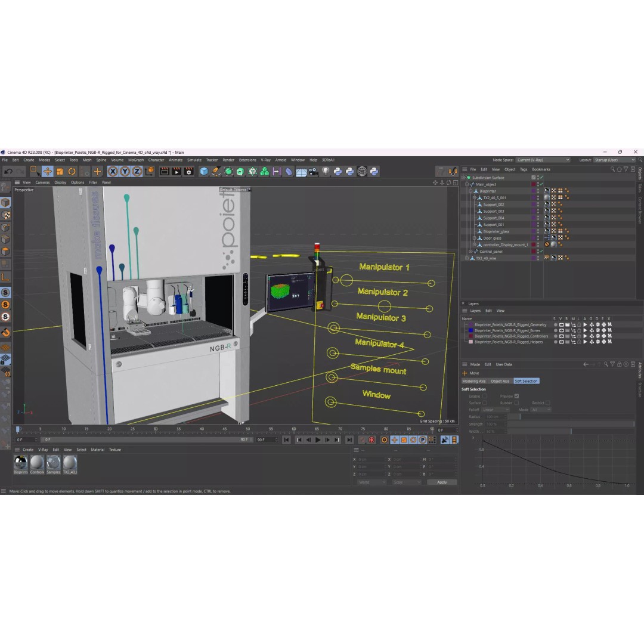Image resolution: width=644 pixels, height=644 pixels.
Task: Toggle the Surface checkbox
Action: (485, 403)
